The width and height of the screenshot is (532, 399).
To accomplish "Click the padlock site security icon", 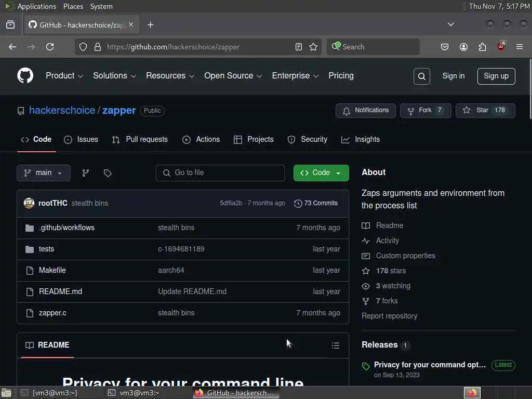I will pyautogui.click(x=98, y=47).
